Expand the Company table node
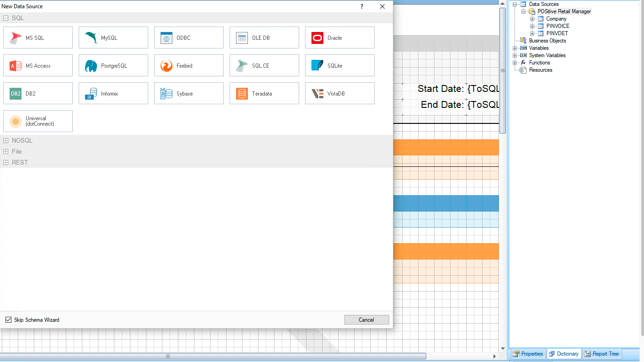Screen dimensions: 644x362 pos(532,19)
